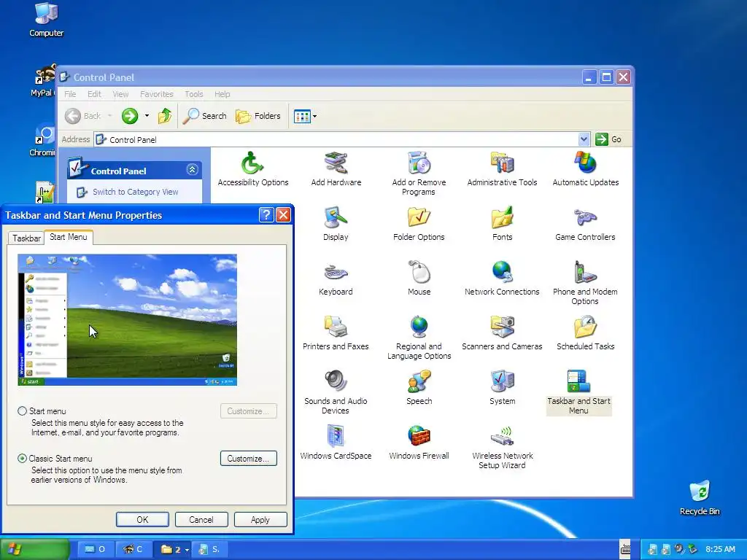Open Wireless Network Setup Wizard
The width and height of the screenshot is (747, 560).
tap(502, 447)
